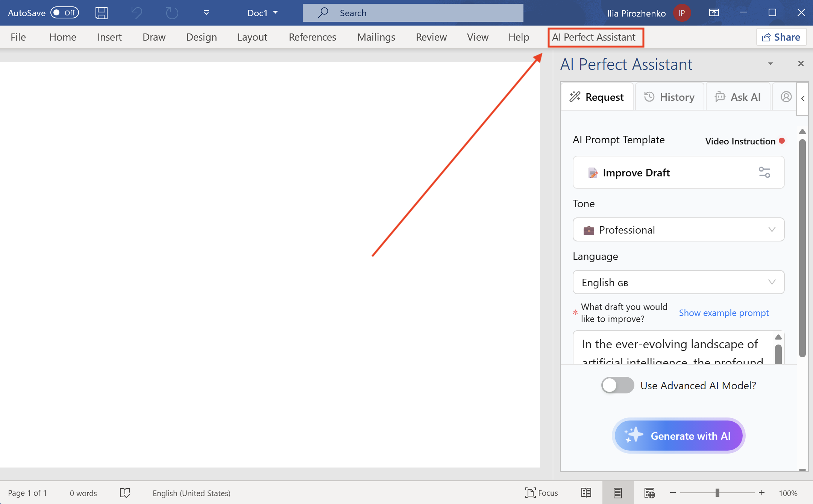Screen dimensions: 813x504
Task: Close the AI Perfect Assistant pane
Action: click(x=801, y=64)
